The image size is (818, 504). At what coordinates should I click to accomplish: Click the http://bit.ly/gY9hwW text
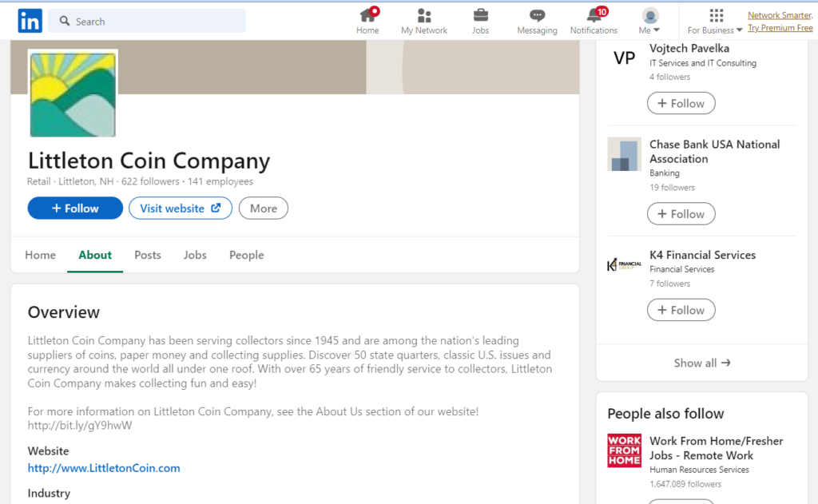pyautogui.click(x=80, y=425)
